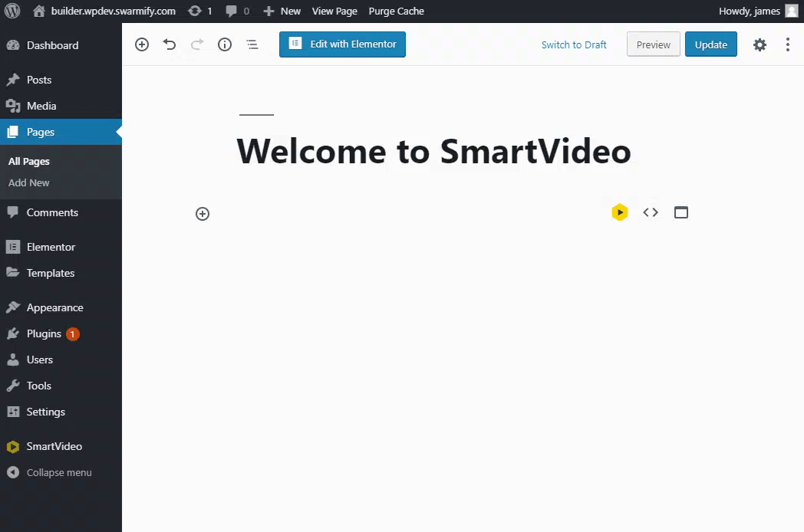
Task: Open the Howdy, james account menu
Action: point(759,11)
